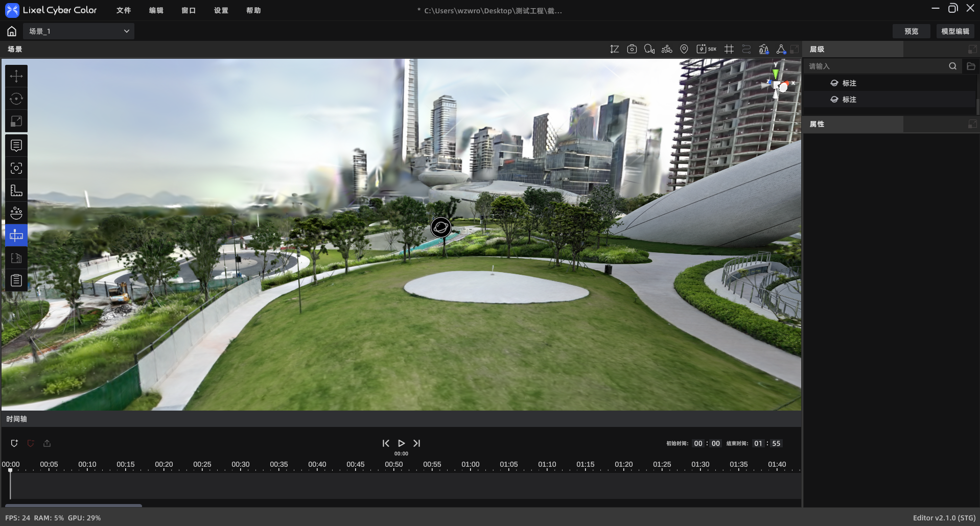Click the location pin icon
This screenshot has width=980, height=526.
(684, 49)
